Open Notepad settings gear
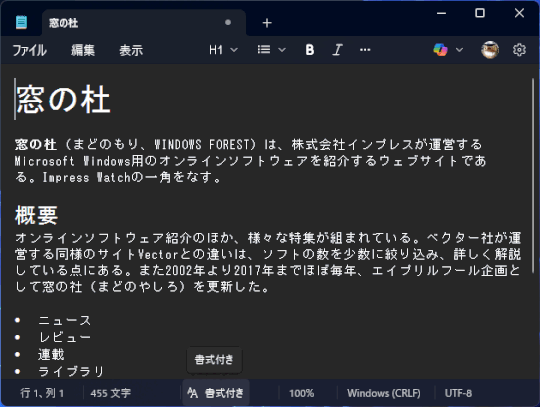The height and width of the screenshot is (407, 540). point(519,50)
